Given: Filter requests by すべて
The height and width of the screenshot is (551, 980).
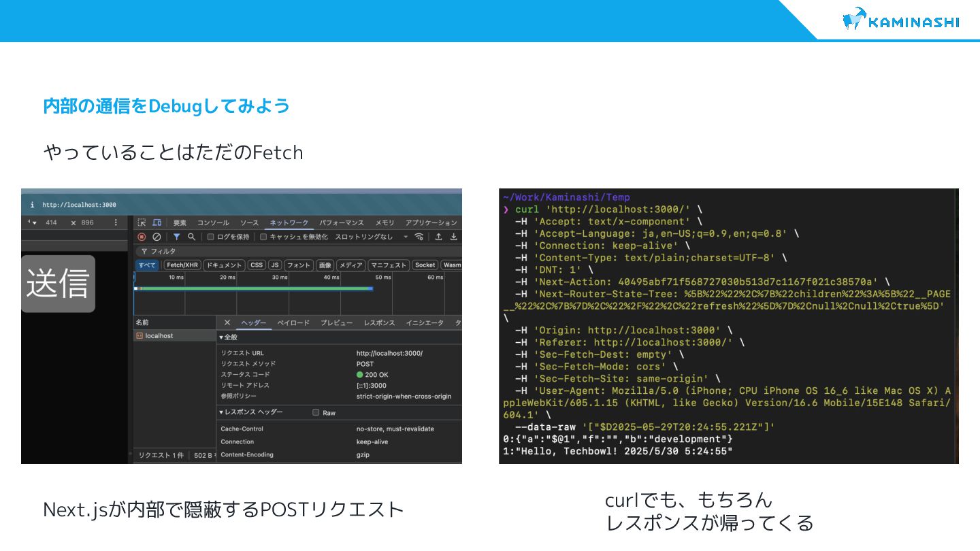Looking at the screenshot, I should point(147,265).
